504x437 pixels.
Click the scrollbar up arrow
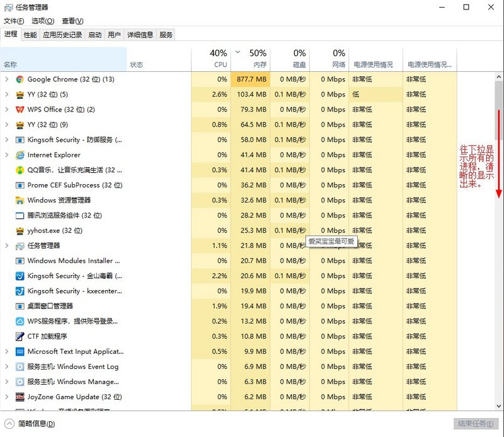(498, 77)
